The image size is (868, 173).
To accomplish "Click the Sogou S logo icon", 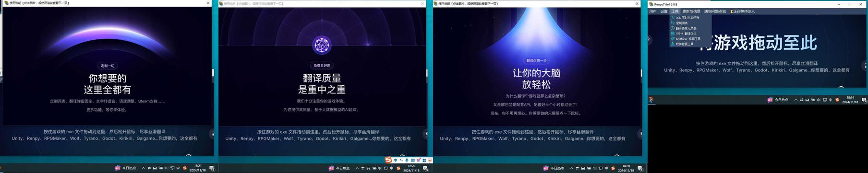I will [388, 160].
